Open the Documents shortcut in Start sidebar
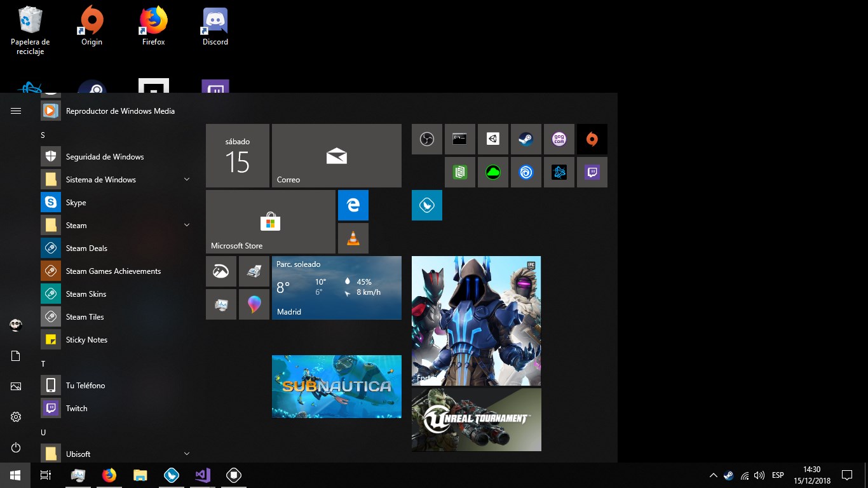 pos(16,356)
